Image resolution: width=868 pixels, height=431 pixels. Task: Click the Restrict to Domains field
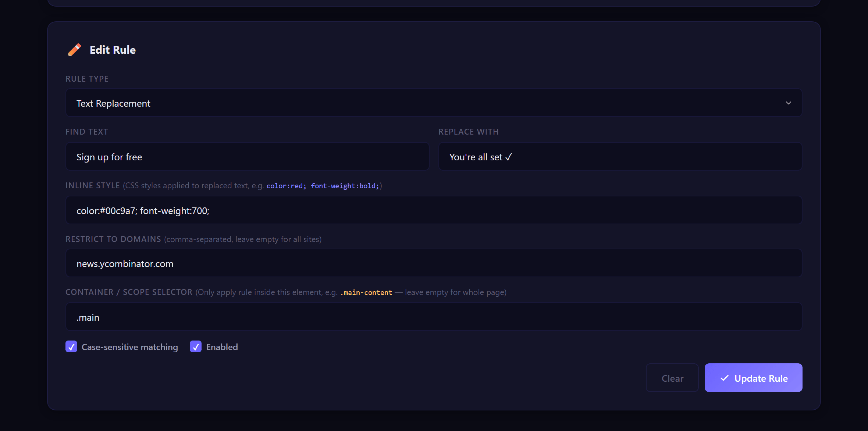pos(434,263)
